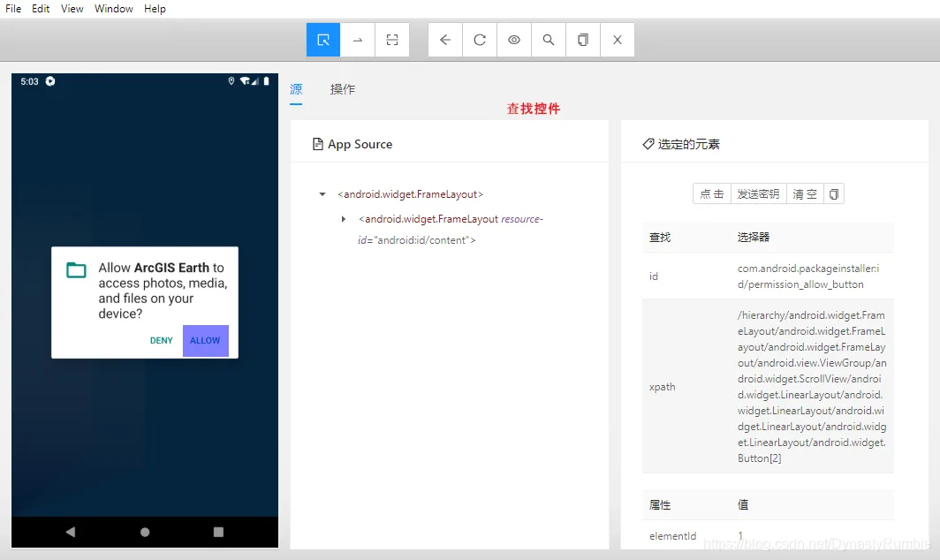Start recording with the eye icon
Viewport: 940px width, 560px height.
click(x=514, y=40)
